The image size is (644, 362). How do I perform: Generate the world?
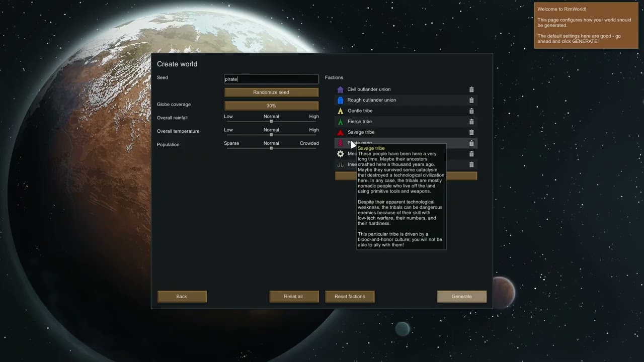pyautogui.click(x=461, y=297)
